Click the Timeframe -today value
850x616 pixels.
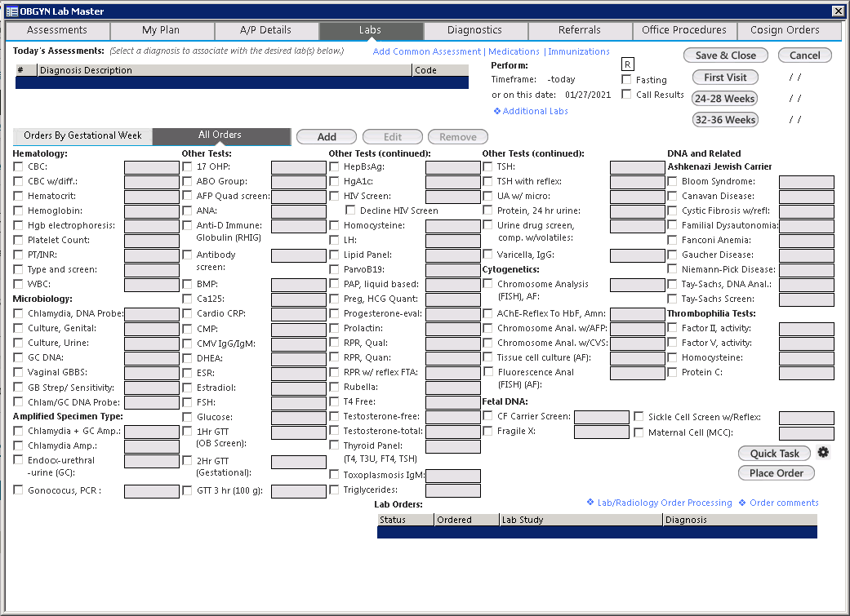pyautogui.click(x=561, y=79)
